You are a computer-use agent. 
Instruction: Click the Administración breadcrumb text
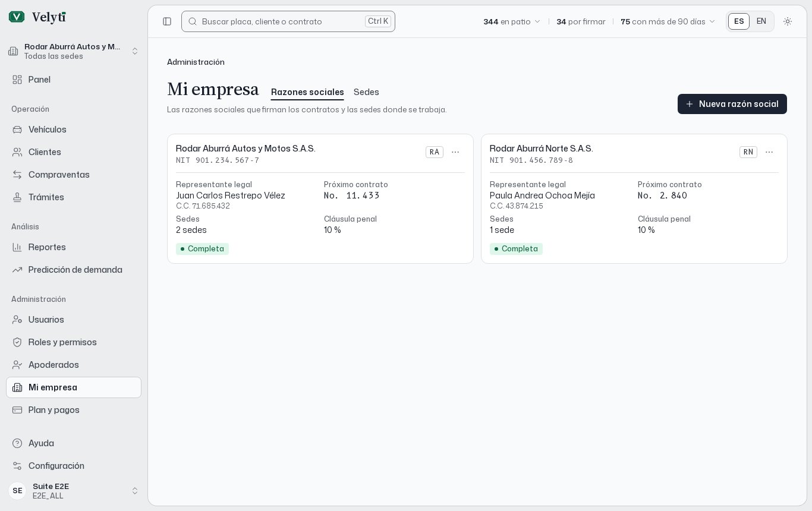[x=196, y=62]
